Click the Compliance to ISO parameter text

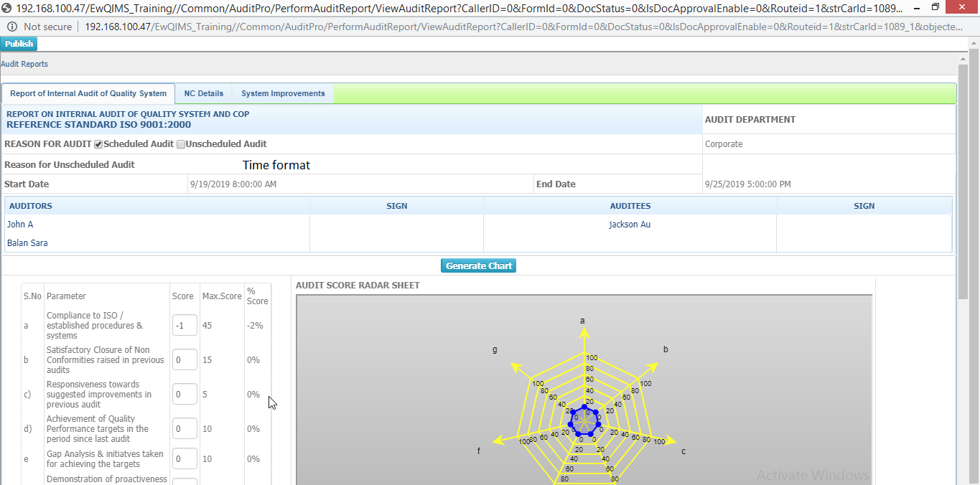coord(94,326)
